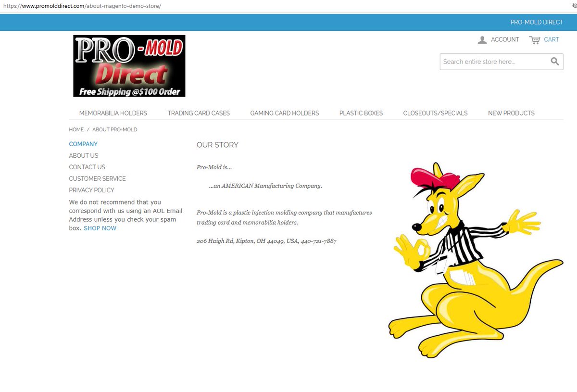
Task: Click the Kipton, OH address line
Action: click(x=266, y=241)
